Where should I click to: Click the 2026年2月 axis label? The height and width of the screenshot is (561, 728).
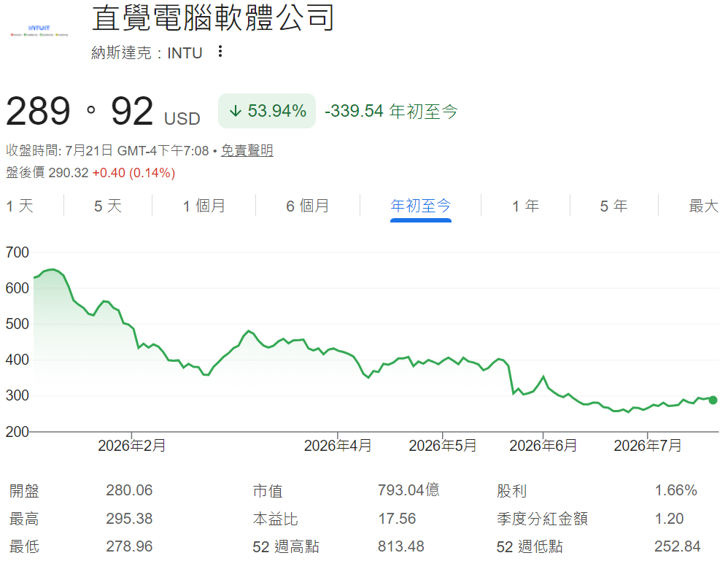tap(132, 446)
